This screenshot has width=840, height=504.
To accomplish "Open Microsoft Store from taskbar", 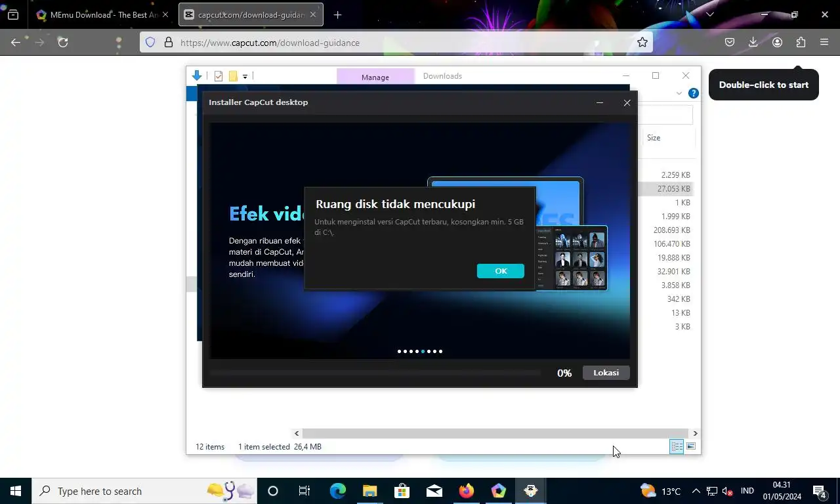I will coord(402,491).
